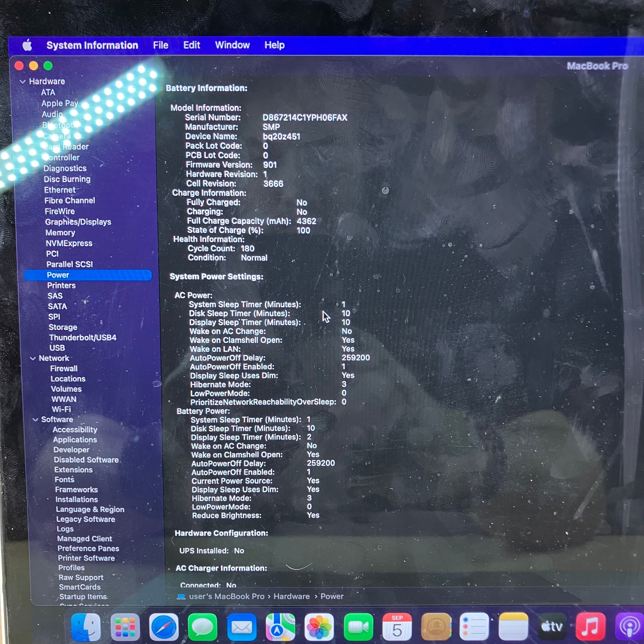The image size is (644, 644).
Task: Open Podcasts app in dock
Action: (629, 627)
